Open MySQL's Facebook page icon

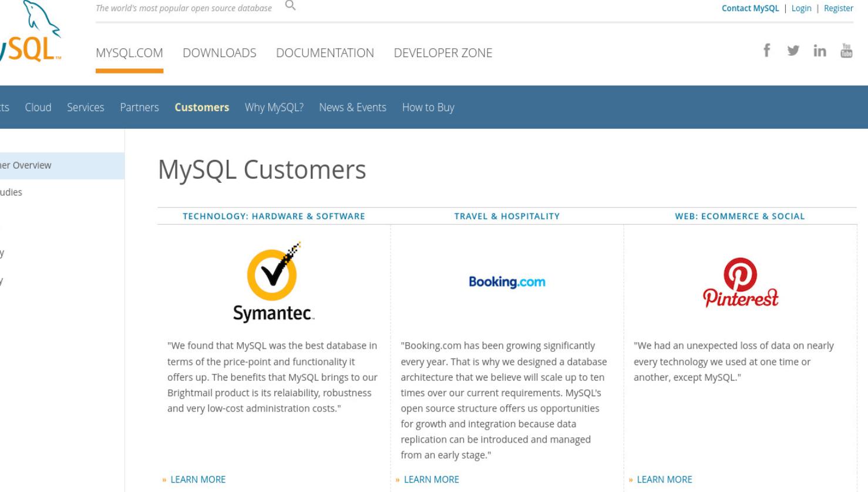coord(766,51)
